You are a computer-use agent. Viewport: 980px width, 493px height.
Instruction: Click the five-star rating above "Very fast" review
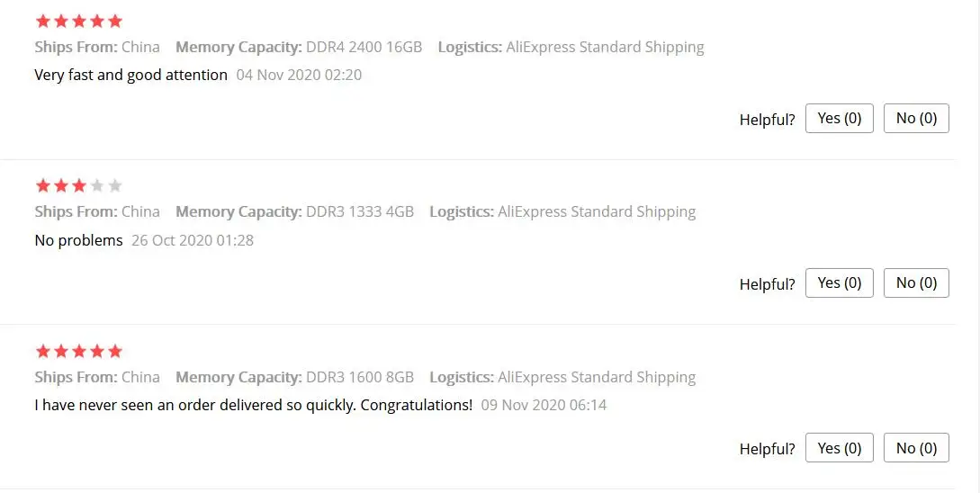(78, 21)
